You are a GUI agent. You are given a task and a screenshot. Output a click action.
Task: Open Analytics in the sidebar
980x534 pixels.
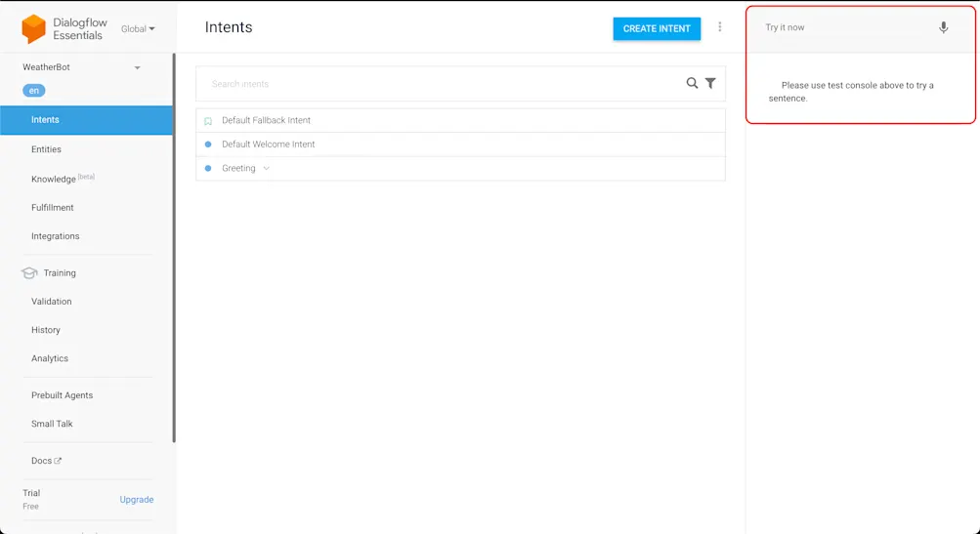[x=50, y=358]
